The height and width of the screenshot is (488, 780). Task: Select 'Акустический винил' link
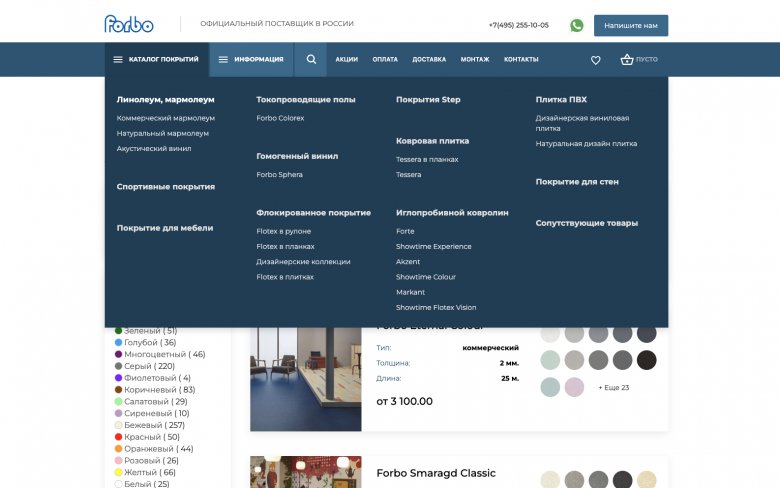coord(154,148)
